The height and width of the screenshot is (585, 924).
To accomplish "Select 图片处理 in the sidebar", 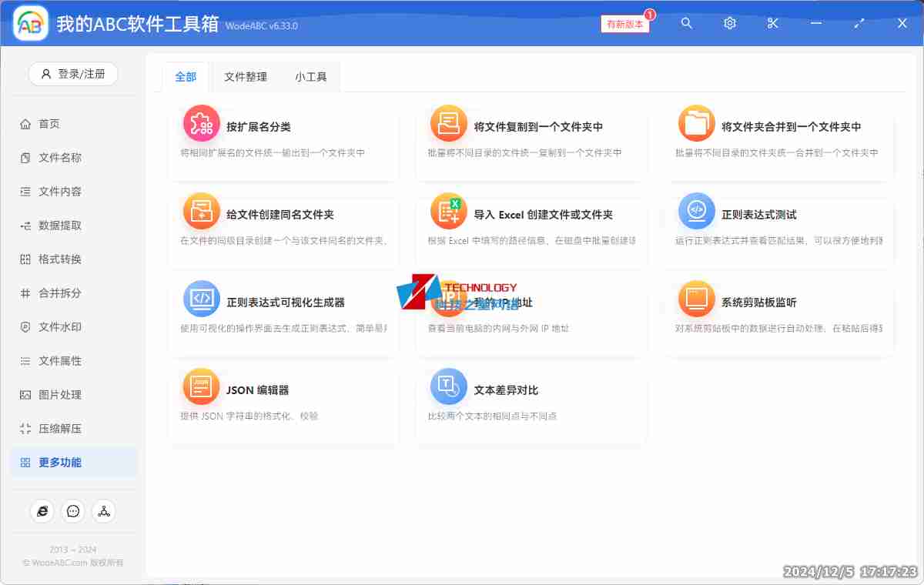I will click(x=54, y=394).
